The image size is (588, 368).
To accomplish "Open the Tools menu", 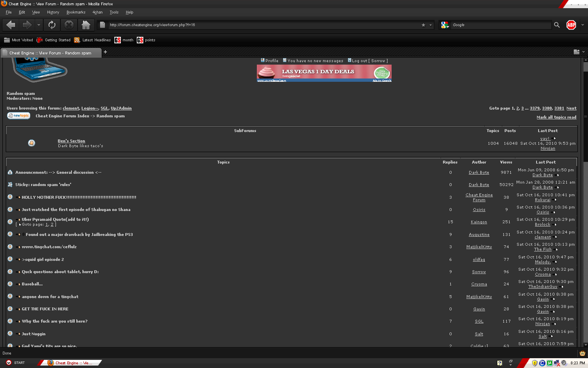I will [x=114, y=12].
